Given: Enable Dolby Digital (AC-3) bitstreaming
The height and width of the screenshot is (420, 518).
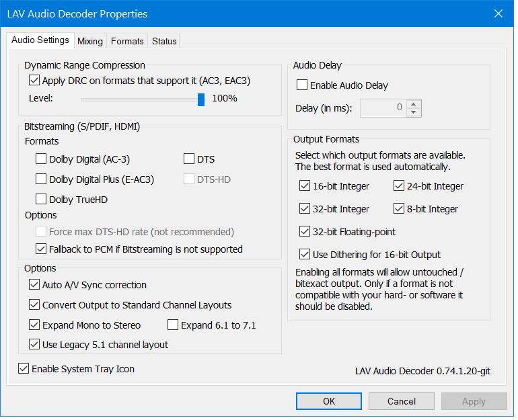Looking at the screenshot, I should (x=41, y=159).
